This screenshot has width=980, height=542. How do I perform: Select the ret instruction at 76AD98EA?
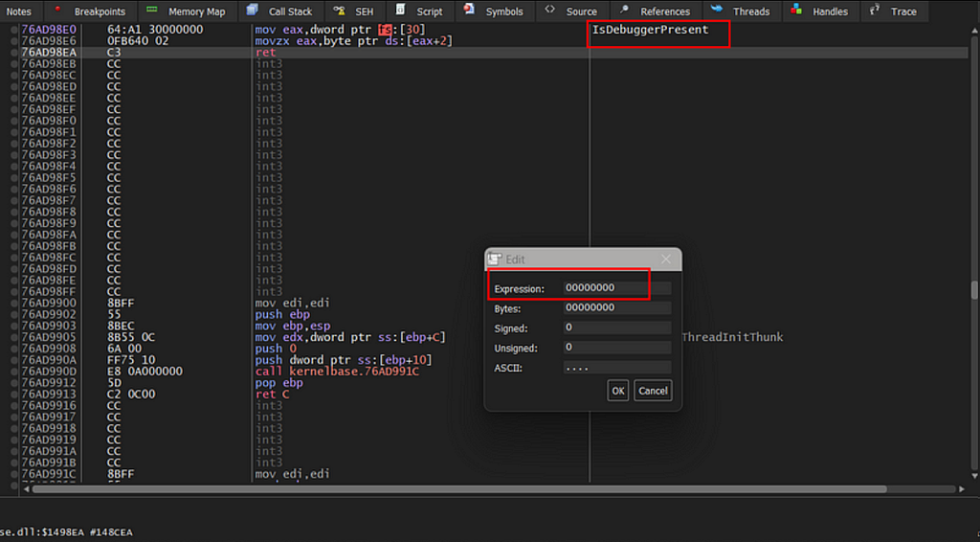(266, 53)
